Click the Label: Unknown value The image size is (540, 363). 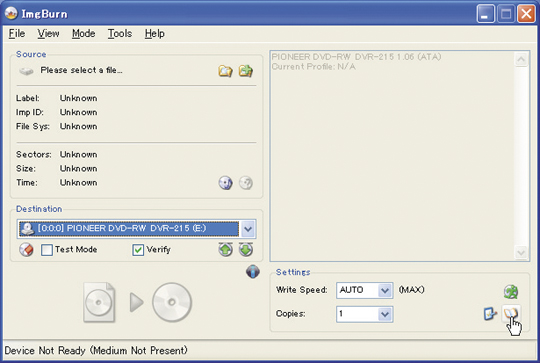pyautogui.click(x=79, y=98)
